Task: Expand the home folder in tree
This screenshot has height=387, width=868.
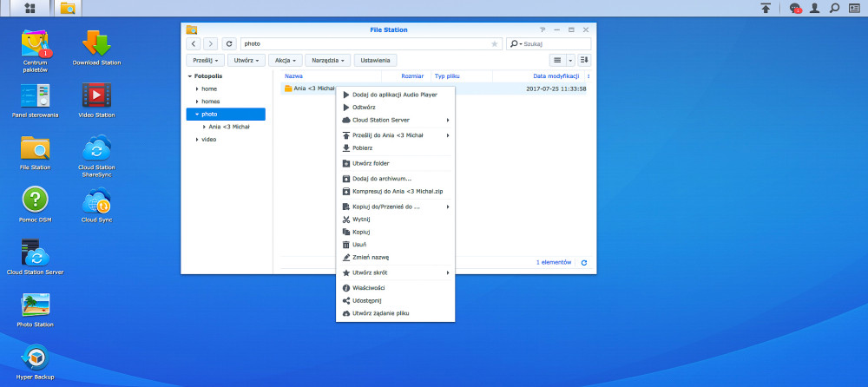Action: pos(197,89)
